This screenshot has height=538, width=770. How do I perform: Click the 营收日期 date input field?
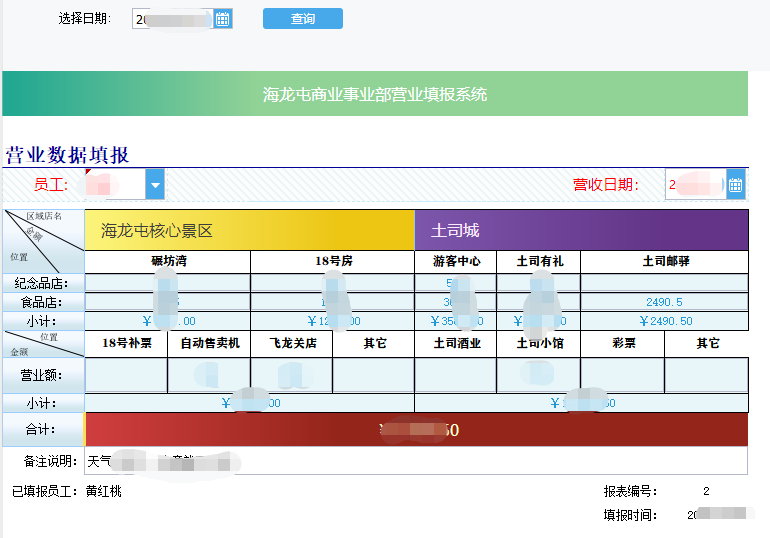[695, 185]
